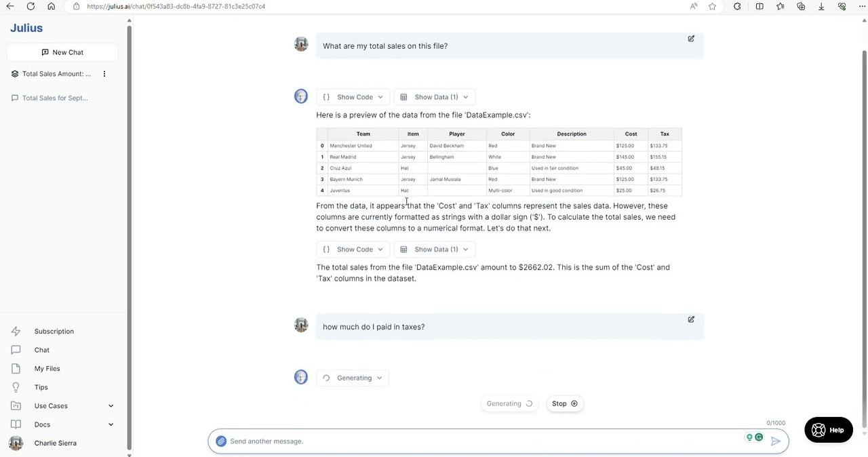The width and height of the screenshot is (868, 457).
Task: Open favorites list icon
Action: click(781, 6)
